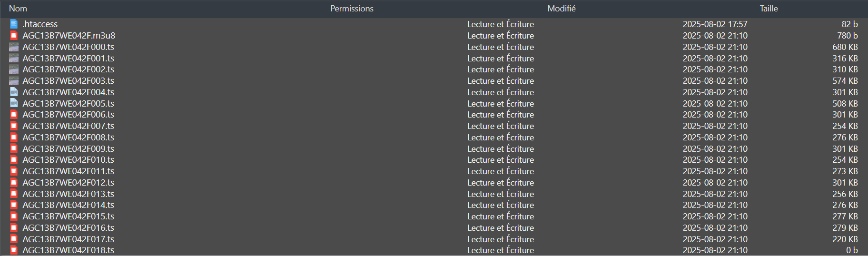The width and height of the screenshot is (868, 256).
Task: Click the red icon of AGC13B7WE042F.m3u8
Action: tap(14, 35)
